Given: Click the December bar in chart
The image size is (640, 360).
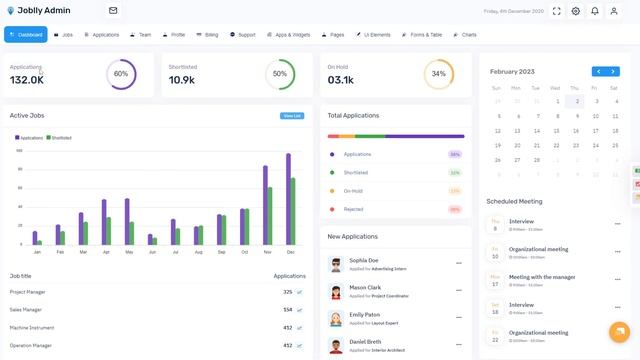Looking at the screenshot, I should [291, 199].
